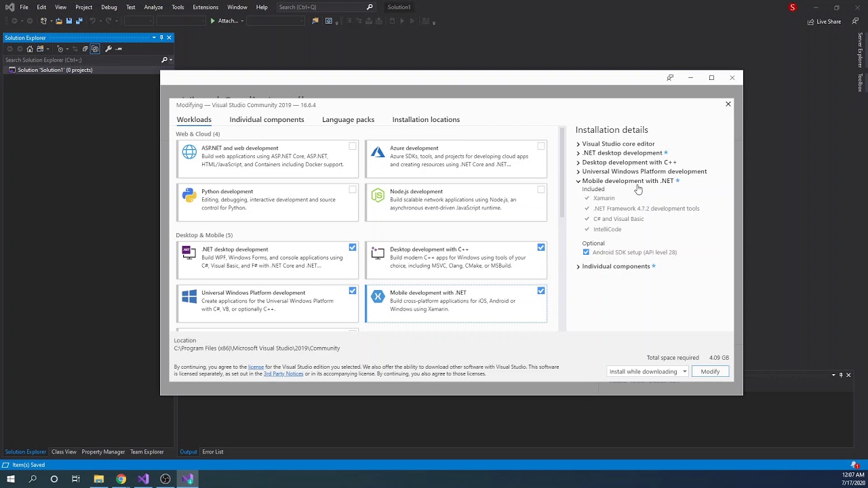Open the Extensions menu
The height and width of the screenshot is (488, 868).
[x=205, y=7]
